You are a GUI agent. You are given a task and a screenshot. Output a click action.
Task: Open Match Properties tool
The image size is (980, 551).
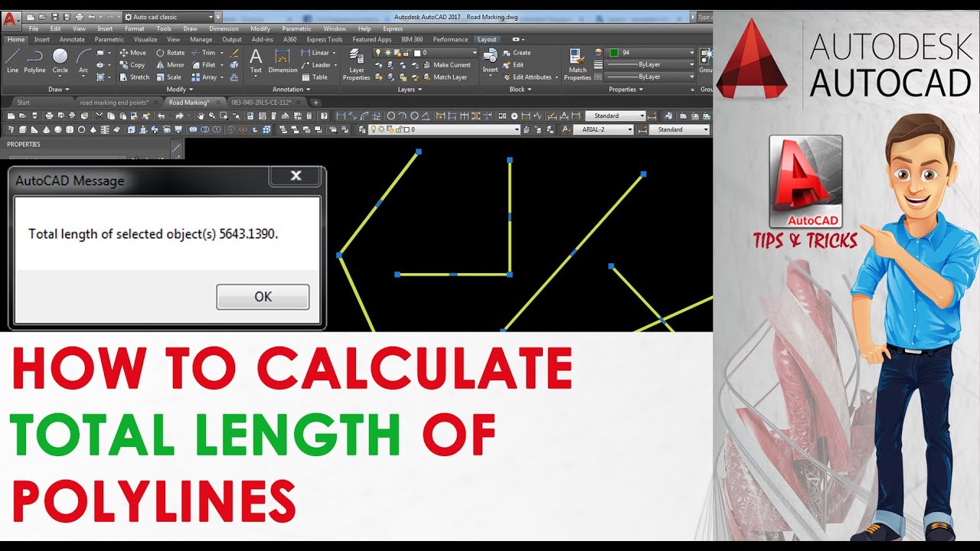coord(577,64)
